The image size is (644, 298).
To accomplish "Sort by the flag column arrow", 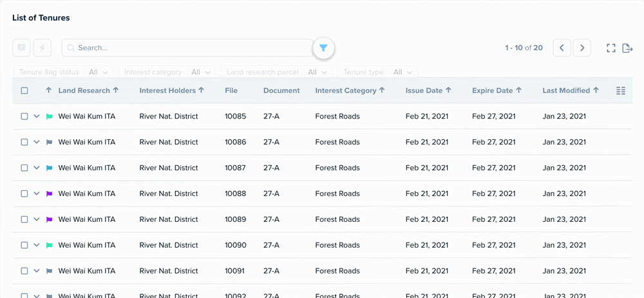I will [48, 90].
